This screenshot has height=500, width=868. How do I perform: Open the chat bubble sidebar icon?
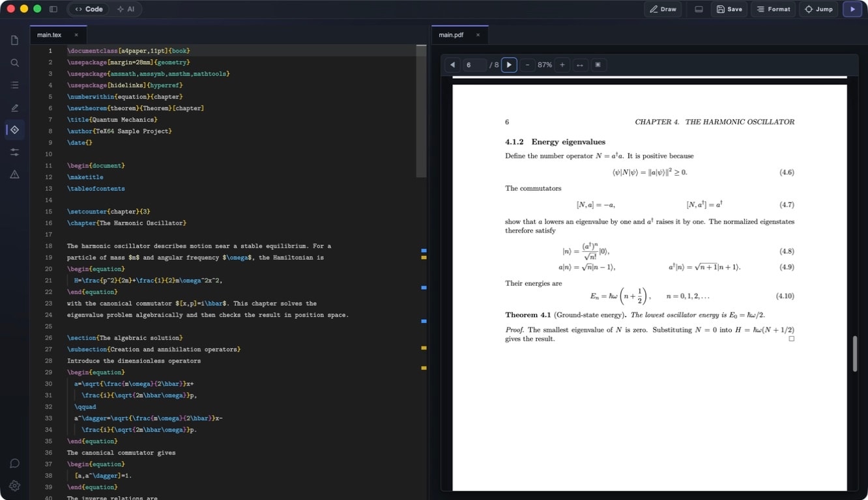click(x=14, y=464)
